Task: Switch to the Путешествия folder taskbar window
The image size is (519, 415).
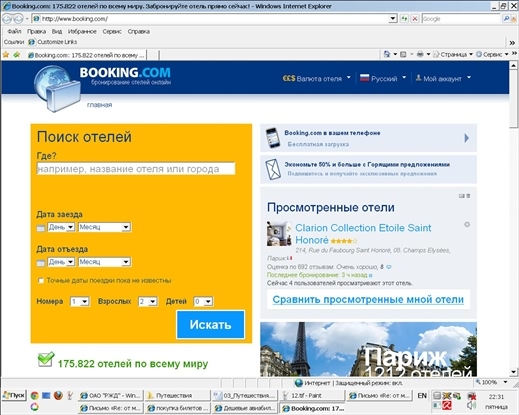Action: click(178, 395)
